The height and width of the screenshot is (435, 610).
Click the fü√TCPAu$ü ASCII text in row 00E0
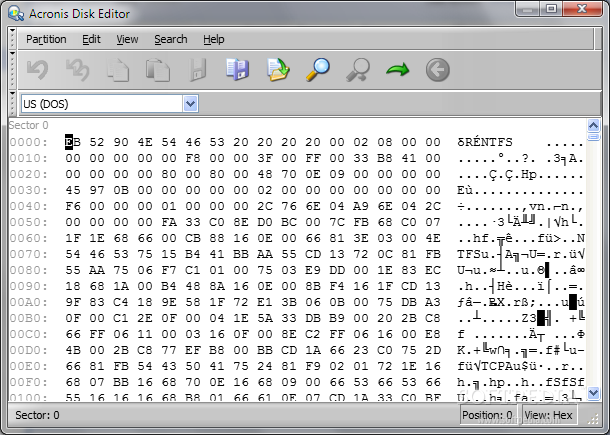(497, 366)
